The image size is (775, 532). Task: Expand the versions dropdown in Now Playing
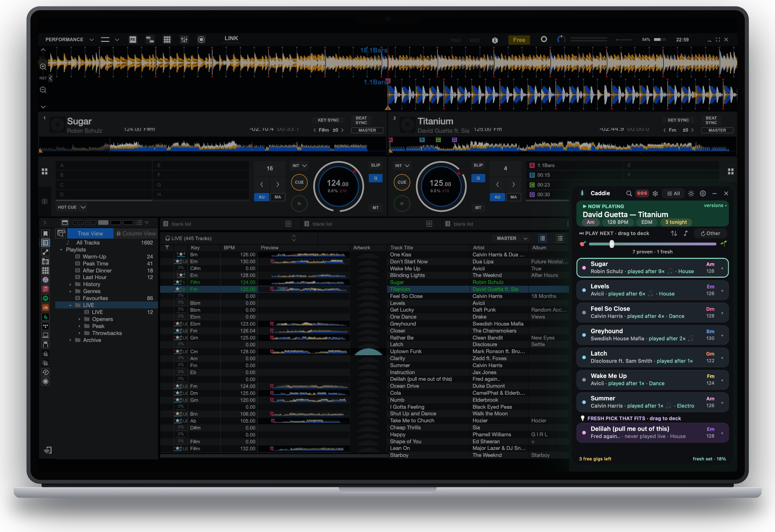(715, 205)
